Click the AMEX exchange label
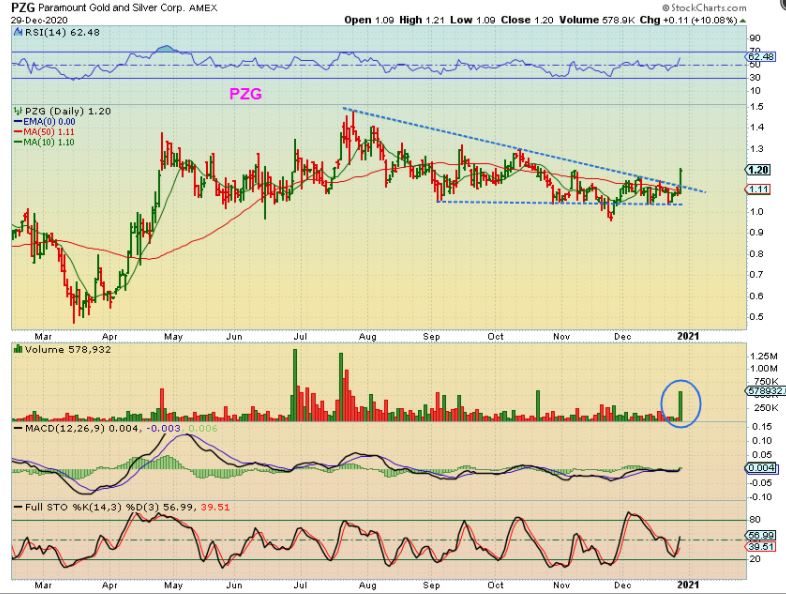Image resolution: width=786 pixels, height=594 pixels. [203, 9]
